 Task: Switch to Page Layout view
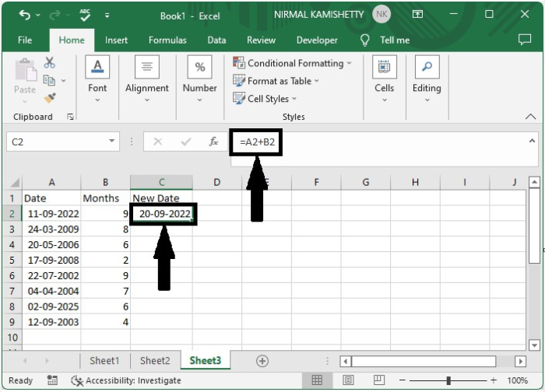point(348,380)
